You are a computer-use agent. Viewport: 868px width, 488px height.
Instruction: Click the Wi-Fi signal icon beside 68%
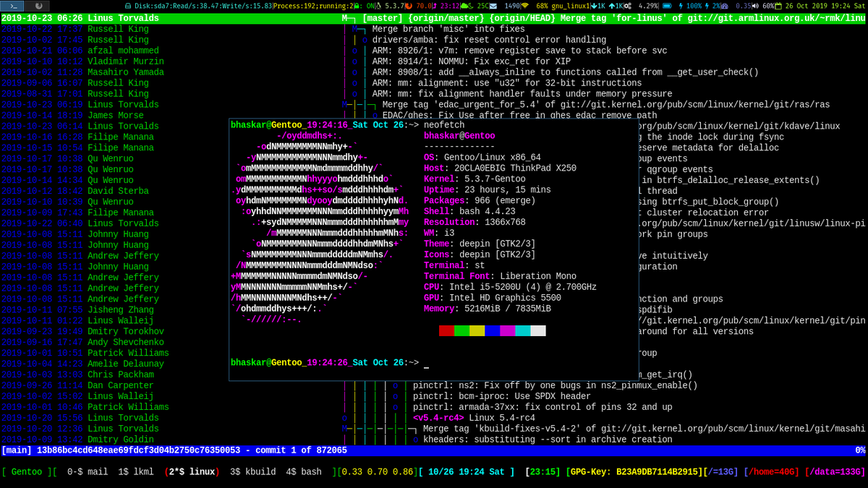(525, 6)
